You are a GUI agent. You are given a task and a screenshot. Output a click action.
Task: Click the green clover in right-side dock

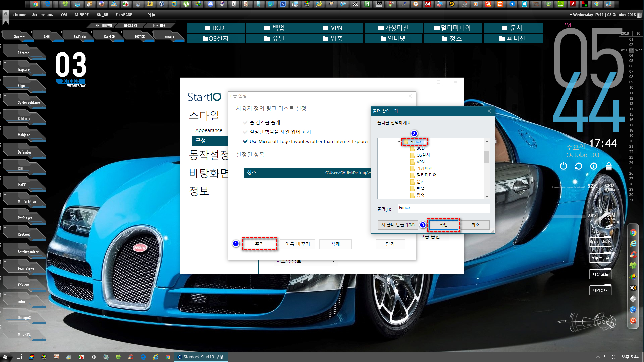coord(633,265)
